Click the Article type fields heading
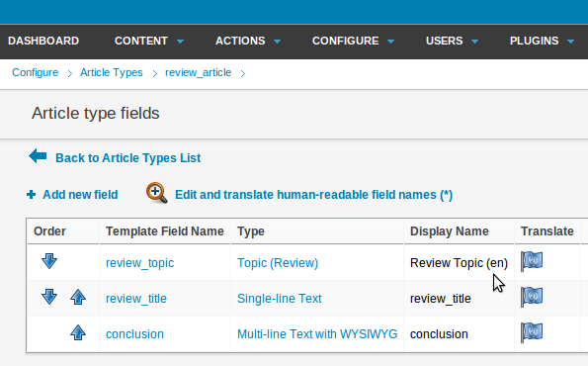The width and height of the screenshot is (588, 366). pos(96,114)
